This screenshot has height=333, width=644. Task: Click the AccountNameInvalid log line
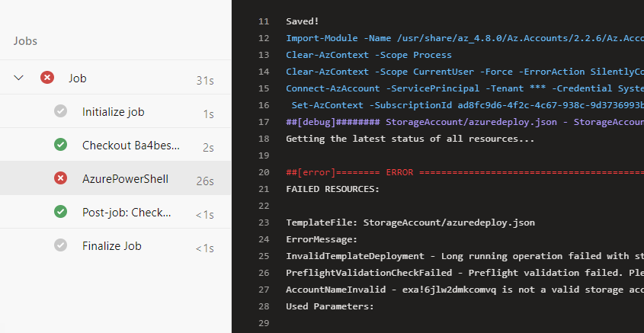465,290
